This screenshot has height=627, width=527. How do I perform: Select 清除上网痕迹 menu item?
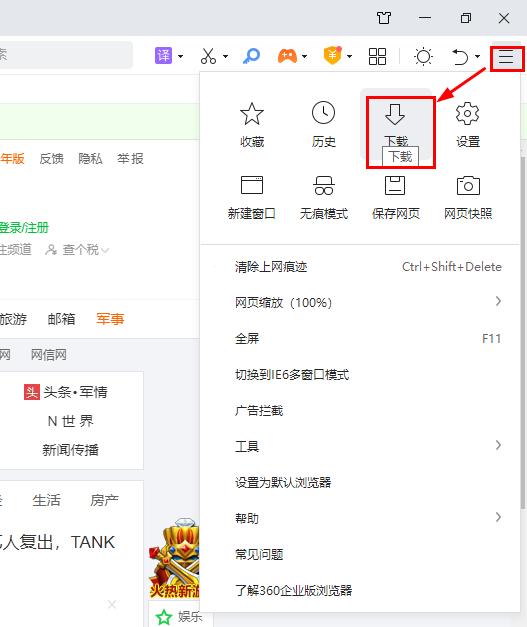pos(360,267)
